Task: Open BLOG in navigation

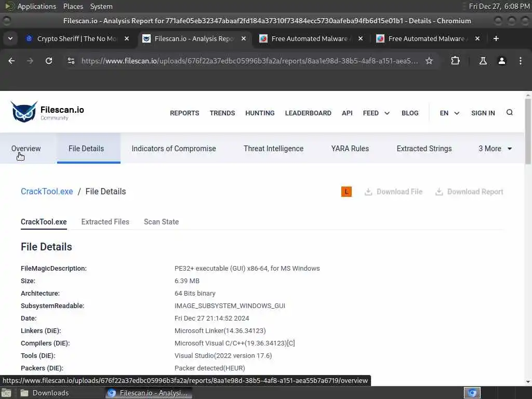Action: pos(410,113)
